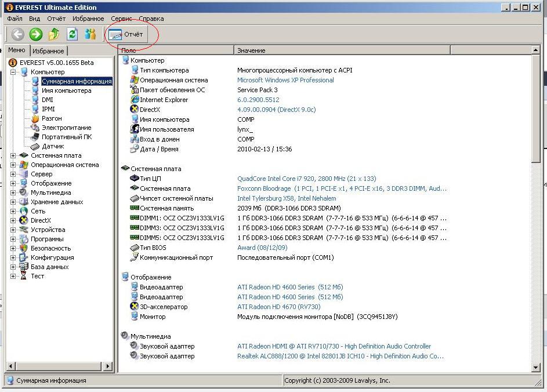The image size is (547, 392).
Task: Click the green Forward arrow toolbar icon
Action: (x=36, y=34)
